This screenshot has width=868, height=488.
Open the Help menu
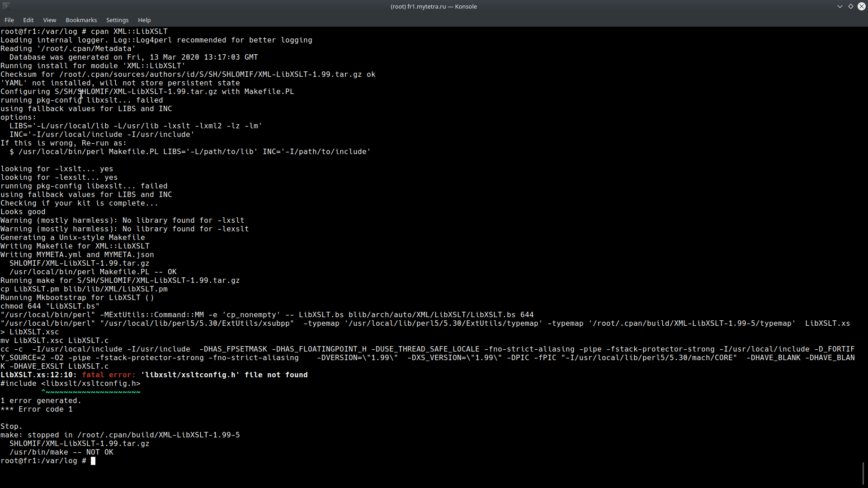(x=144, y=20)
